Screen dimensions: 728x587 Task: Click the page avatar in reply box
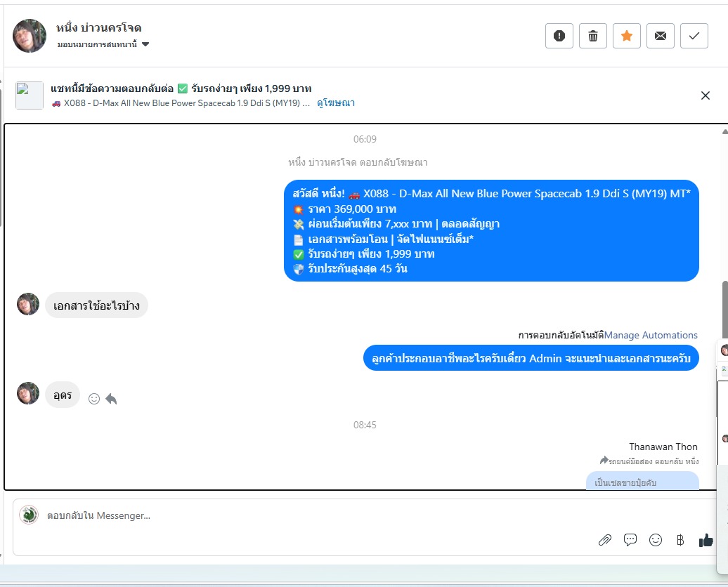pos(29,515)
